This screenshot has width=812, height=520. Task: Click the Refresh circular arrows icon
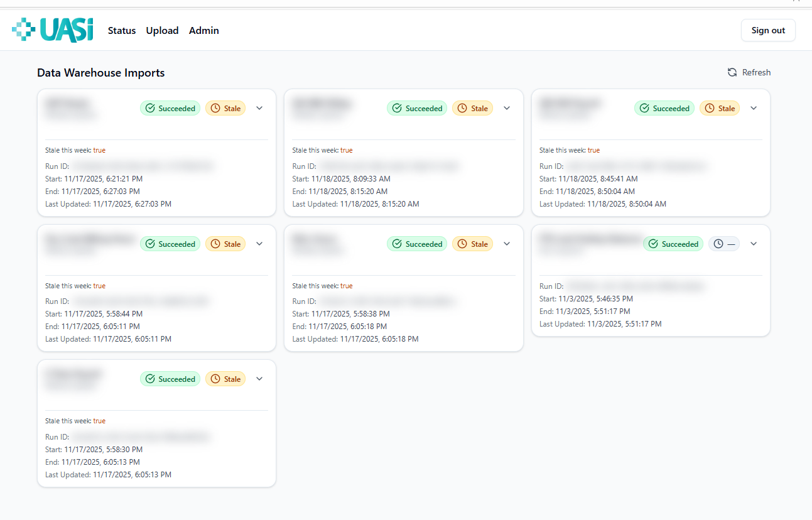[732, 72]
